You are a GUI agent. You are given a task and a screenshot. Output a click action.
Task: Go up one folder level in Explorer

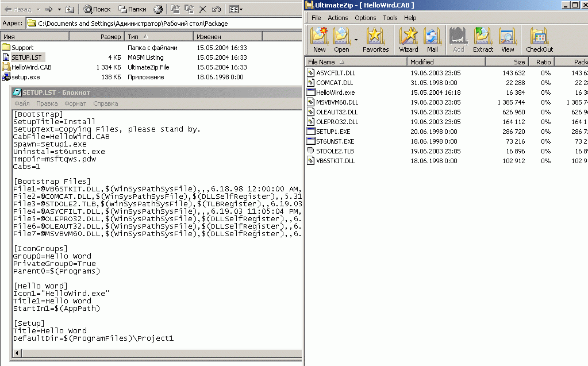click(70, 9)
